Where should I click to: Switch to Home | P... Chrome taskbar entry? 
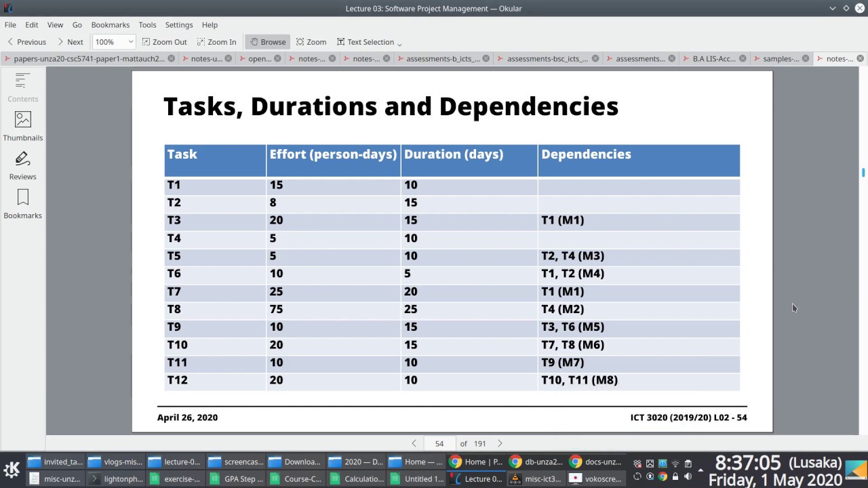pyautogui.click(x=477, y=462)
